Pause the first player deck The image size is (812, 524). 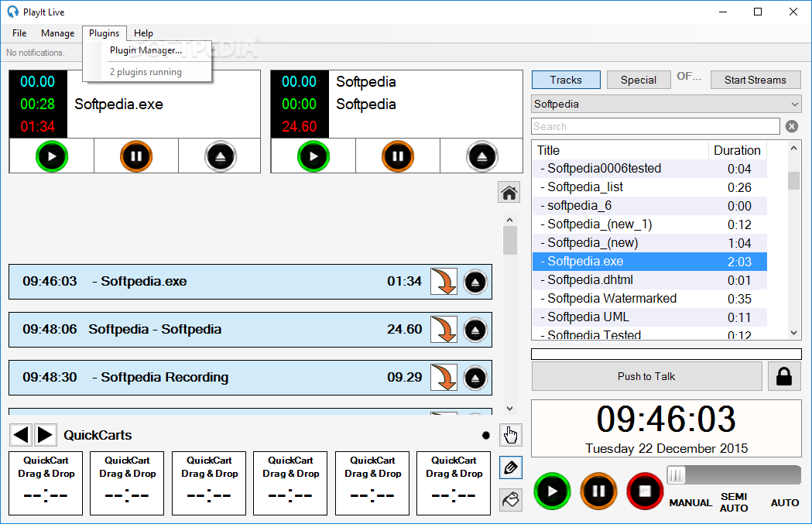(x=136, y=156)
